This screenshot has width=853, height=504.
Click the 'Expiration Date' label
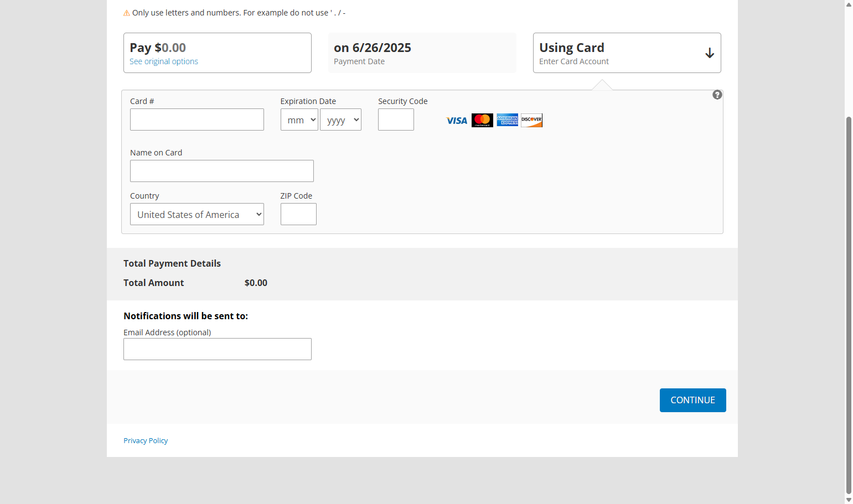pos(308,101)
